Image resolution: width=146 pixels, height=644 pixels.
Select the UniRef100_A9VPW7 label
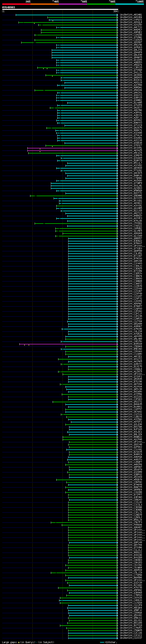(131, 304)
